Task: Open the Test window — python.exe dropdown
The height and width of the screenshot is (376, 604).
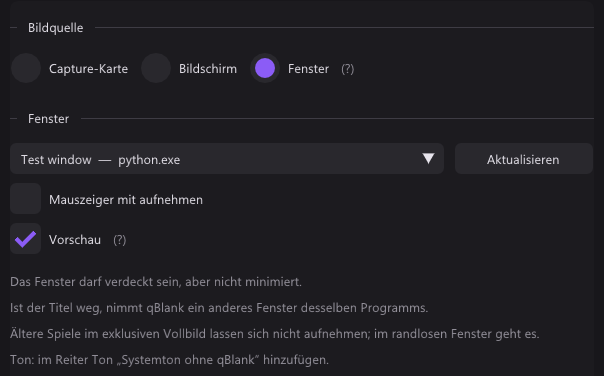Action: coord(227,159)
